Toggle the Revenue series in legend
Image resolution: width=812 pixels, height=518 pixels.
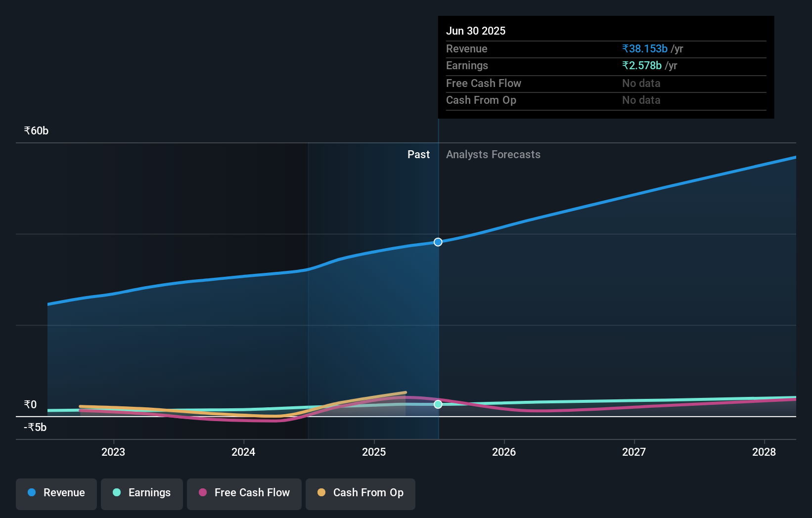[56, 494]
